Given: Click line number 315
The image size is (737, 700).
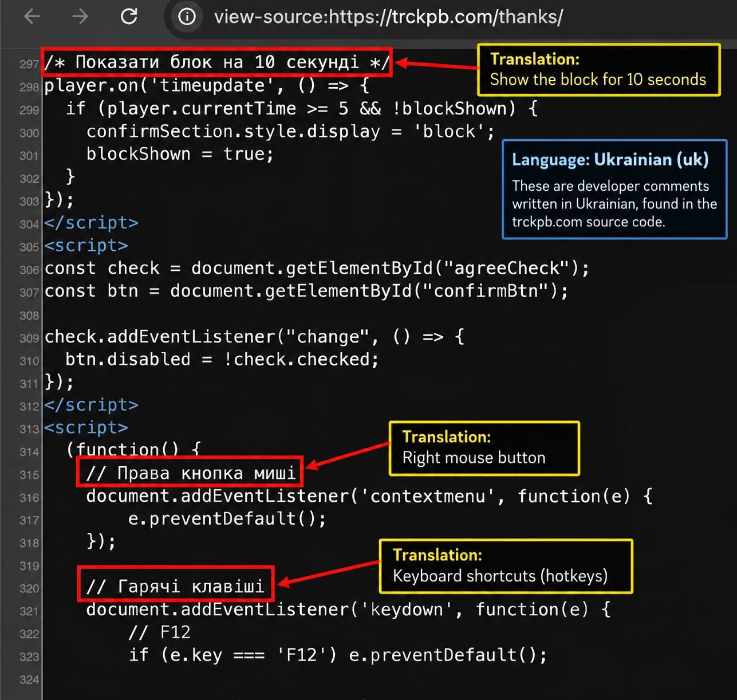Looking at the screenshot, I should click(x=29, y=475).
